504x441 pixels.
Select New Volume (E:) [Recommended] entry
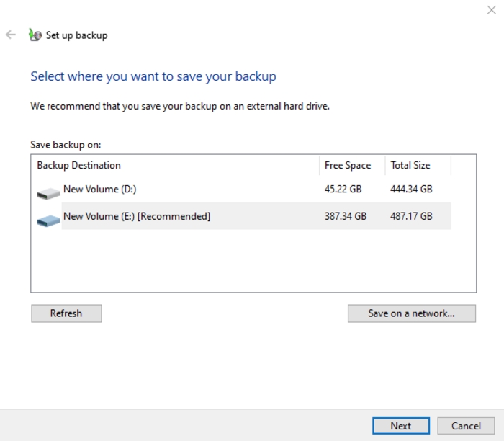point(137,216)
